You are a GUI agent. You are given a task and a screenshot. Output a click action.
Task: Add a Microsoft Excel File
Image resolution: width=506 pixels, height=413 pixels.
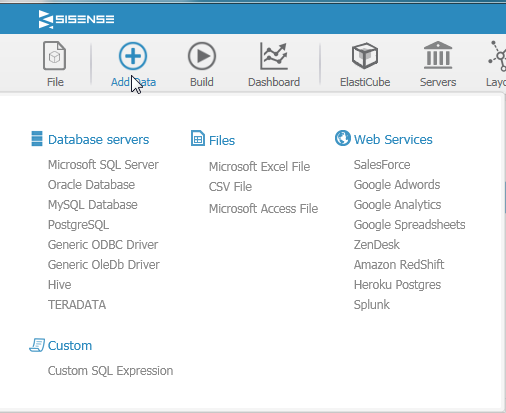(x=260, y=167)
